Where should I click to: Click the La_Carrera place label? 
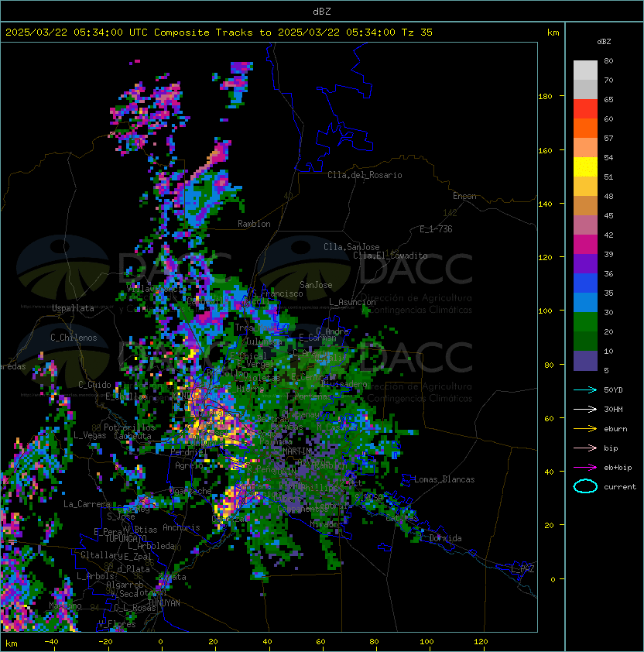87,504
